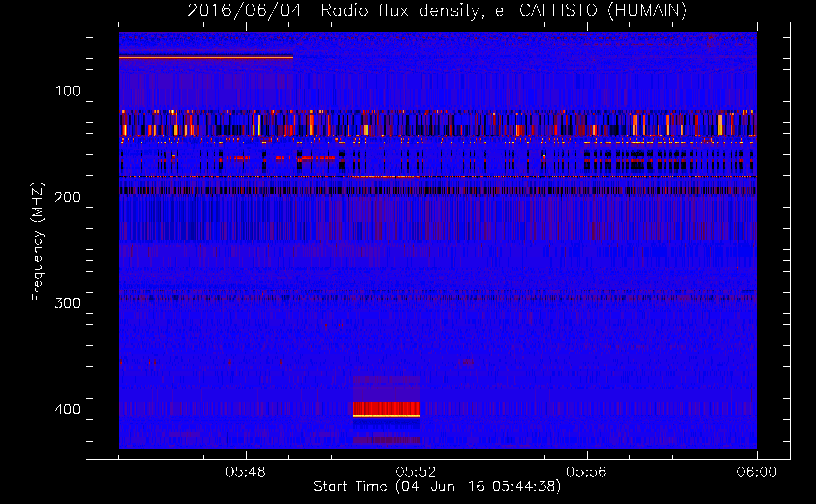Click the 05:56 time tick label

click(587, 472)
